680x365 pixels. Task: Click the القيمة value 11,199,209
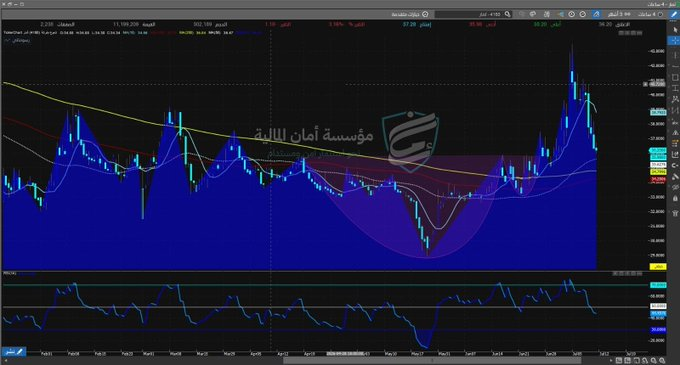pyautogui.click(x=126, y=24)
